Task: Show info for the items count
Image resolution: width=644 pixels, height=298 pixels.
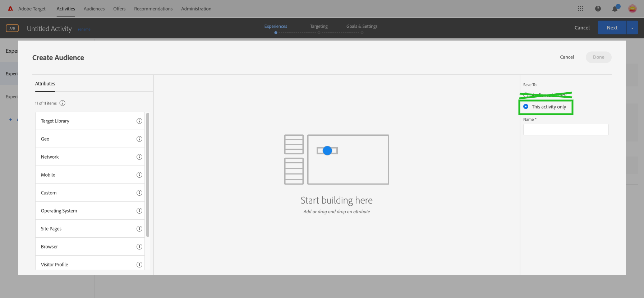Action: click(x=62, y=103)
